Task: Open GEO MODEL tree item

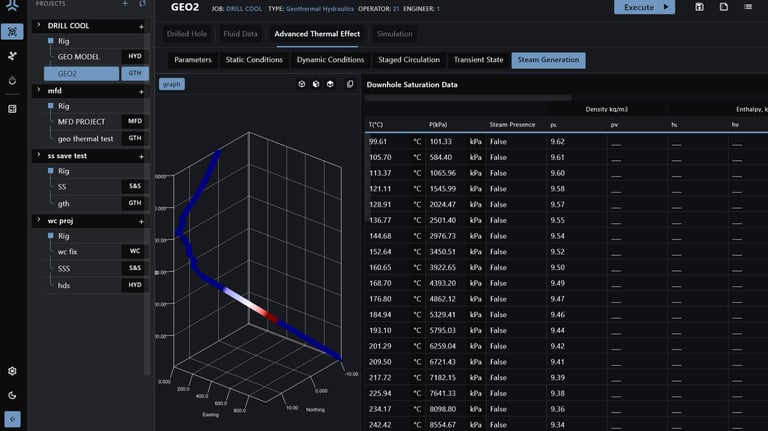Action: [78, 57]
